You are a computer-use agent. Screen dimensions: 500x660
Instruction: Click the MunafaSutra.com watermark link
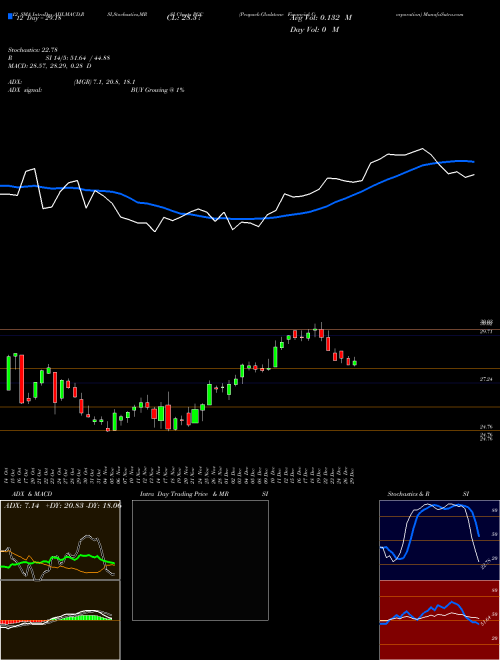pyautogui.click(x=441, y=14)
